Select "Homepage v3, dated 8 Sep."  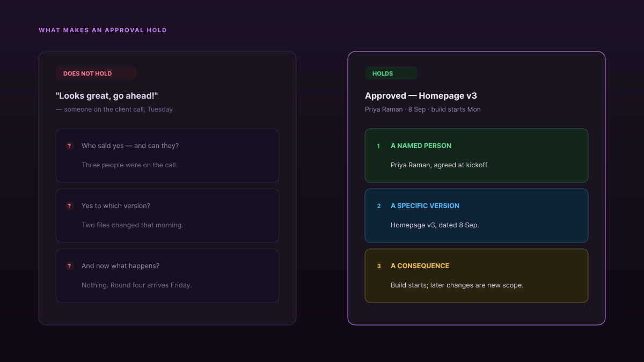(435, 225)
